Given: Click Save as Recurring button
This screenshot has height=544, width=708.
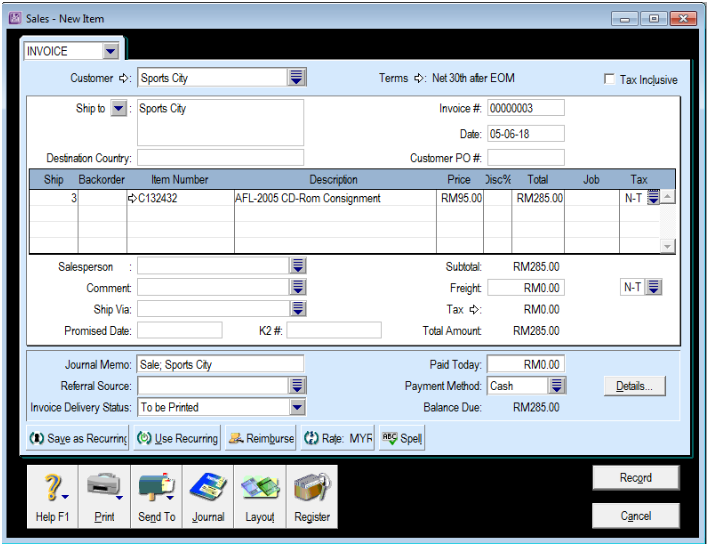Looking at the screenshot, I should click(x=78, y=439).
